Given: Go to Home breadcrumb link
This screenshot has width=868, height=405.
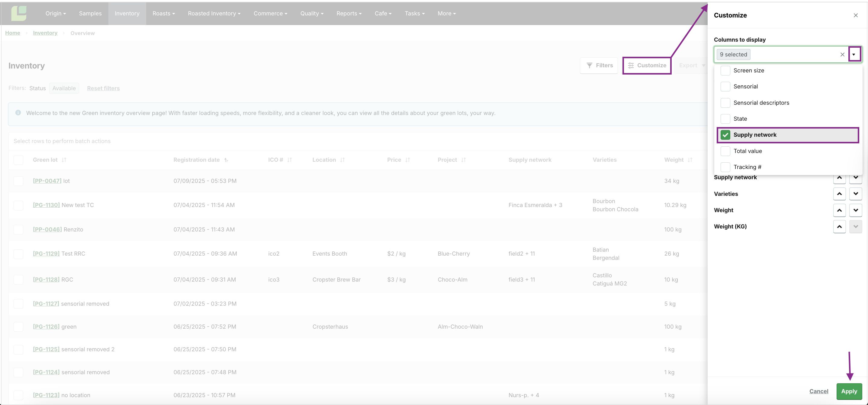Looking at the screenshot, I should (12, 33).
